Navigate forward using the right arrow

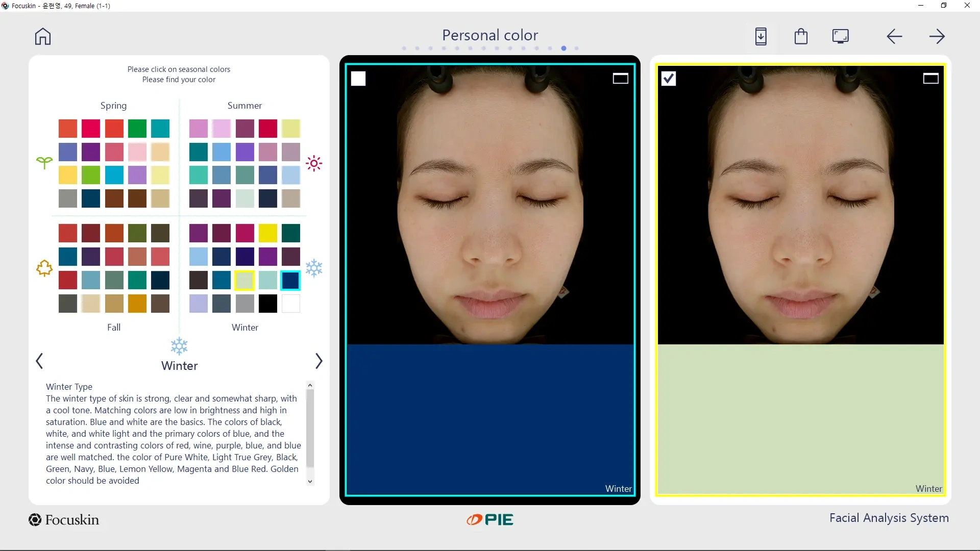[938, 36]
